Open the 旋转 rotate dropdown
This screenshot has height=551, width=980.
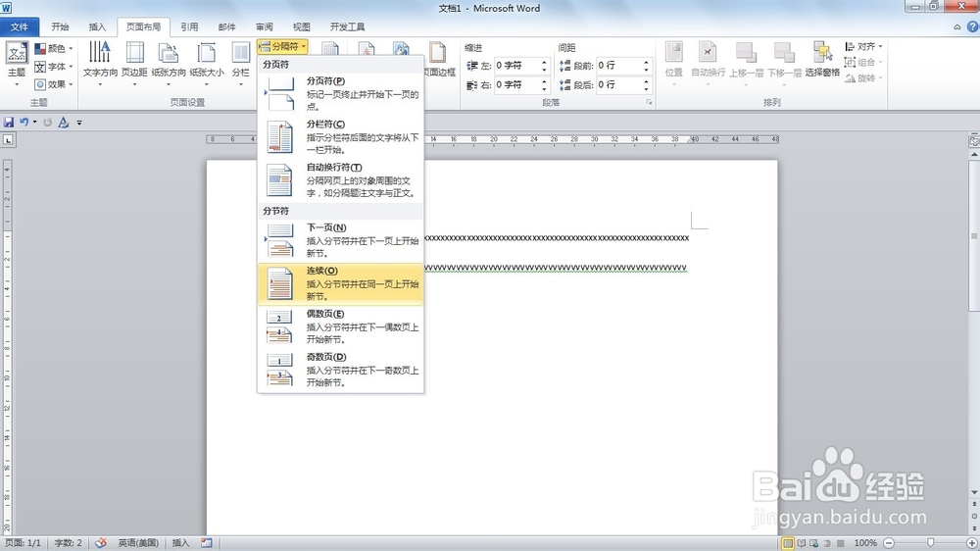tap(863, 78)
